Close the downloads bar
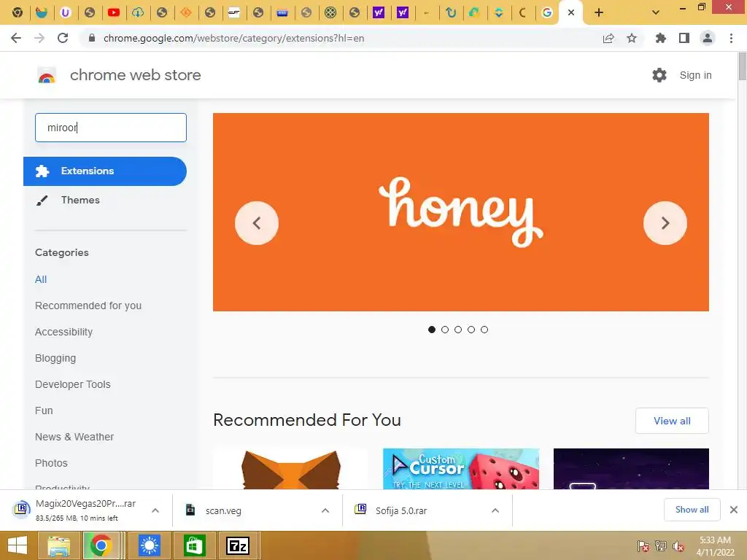 click(x=734, y=510)
